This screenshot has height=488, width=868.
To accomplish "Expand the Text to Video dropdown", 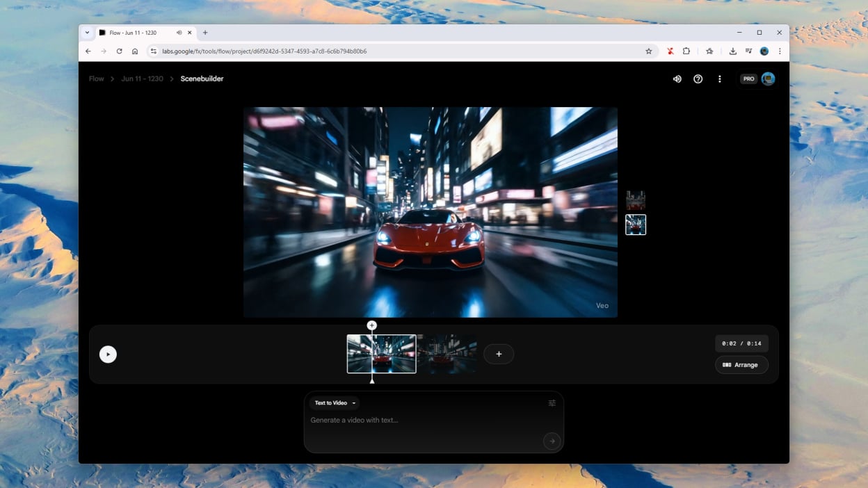I will [x=335, y=403].
